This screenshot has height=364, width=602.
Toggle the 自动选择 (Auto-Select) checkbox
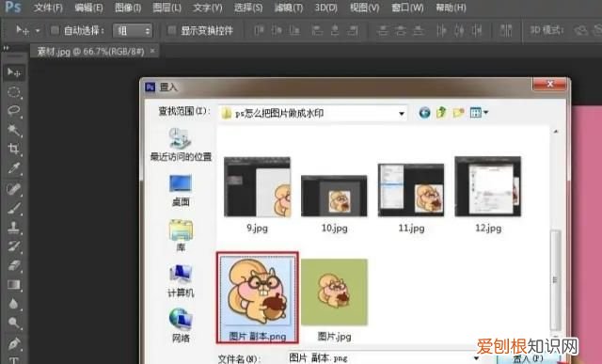[55, 30]
